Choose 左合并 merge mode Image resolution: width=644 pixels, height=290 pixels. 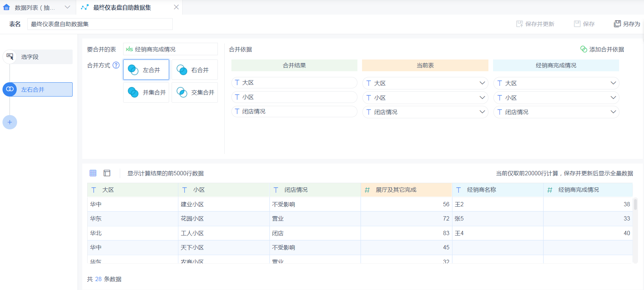coord(146,70)
